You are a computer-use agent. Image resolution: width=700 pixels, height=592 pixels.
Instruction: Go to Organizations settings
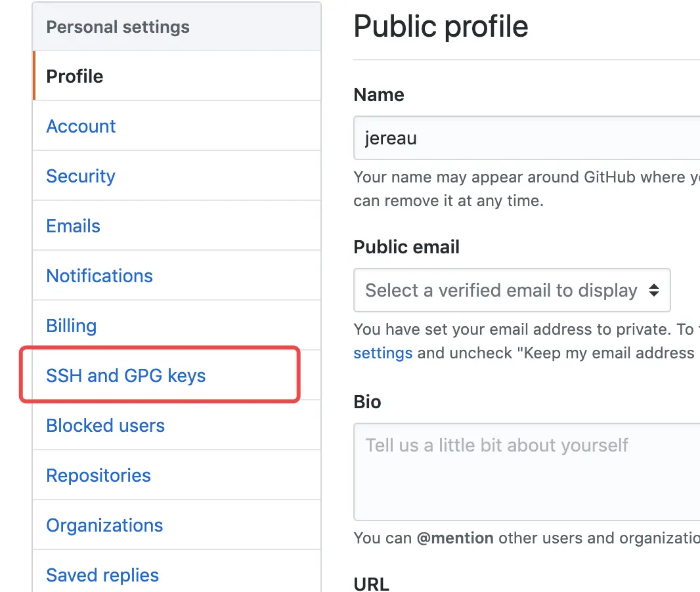[104, 525]
